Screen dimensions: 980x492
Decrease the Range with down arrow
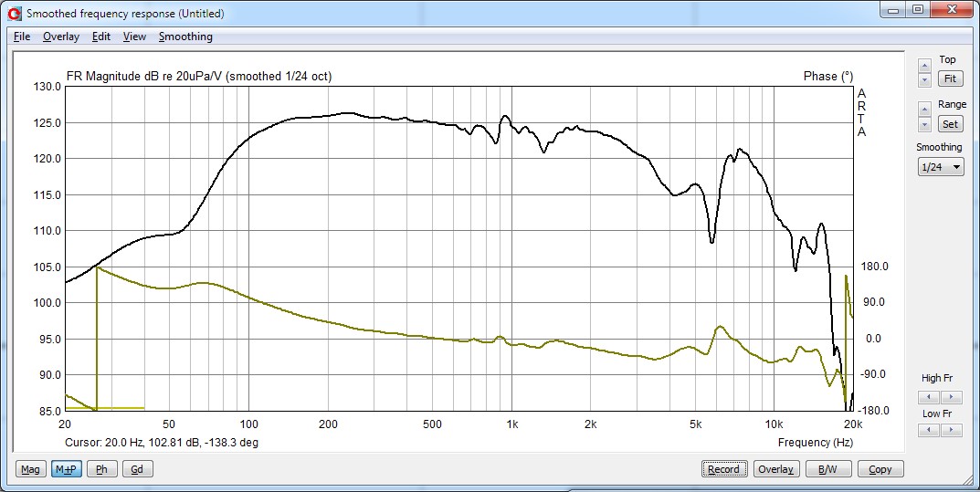tap(924, 124)
